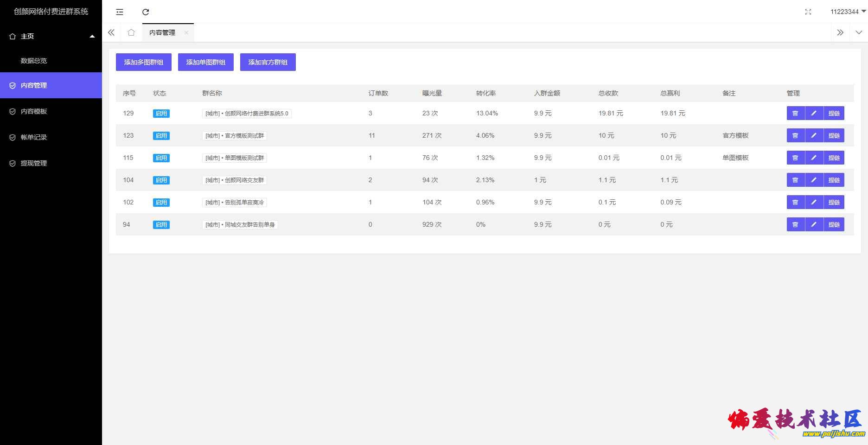This screenshot has width=868, height=445.
Task: Click the sidebar collapse menu icon
Action: [x=120, y=12]
